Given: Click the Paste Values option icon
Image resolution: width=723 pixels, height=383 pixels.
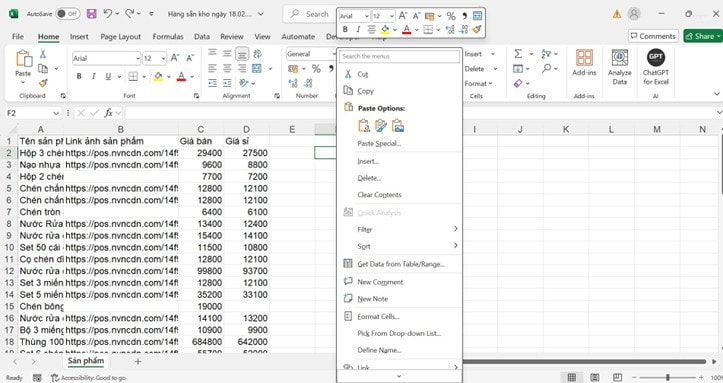Looking at the screenshot, I should [x=364, y=125].
